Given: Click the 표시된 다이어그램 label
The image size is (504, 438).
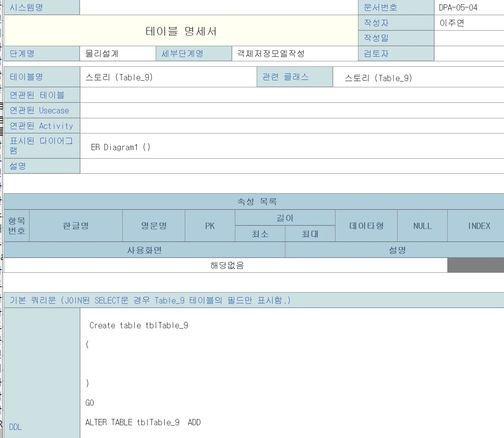Looking at the screenshot, I should 42,145.
